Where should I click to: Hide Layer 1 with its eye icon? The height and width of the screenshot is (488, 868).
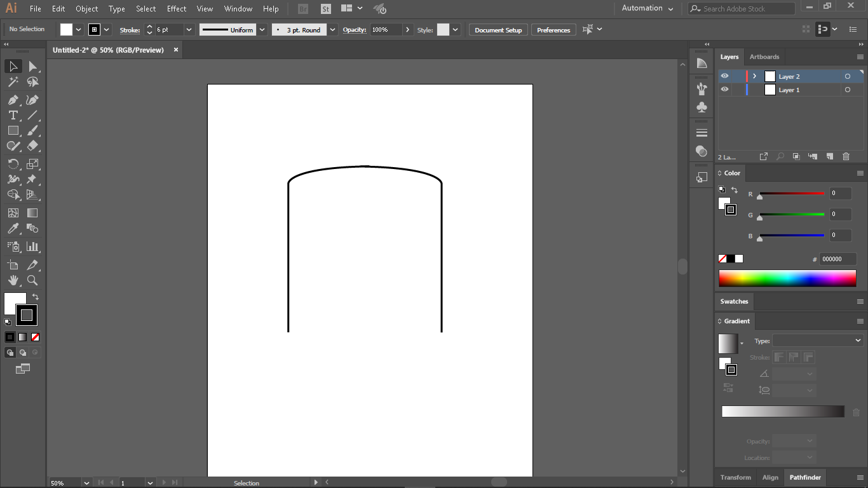724,90
